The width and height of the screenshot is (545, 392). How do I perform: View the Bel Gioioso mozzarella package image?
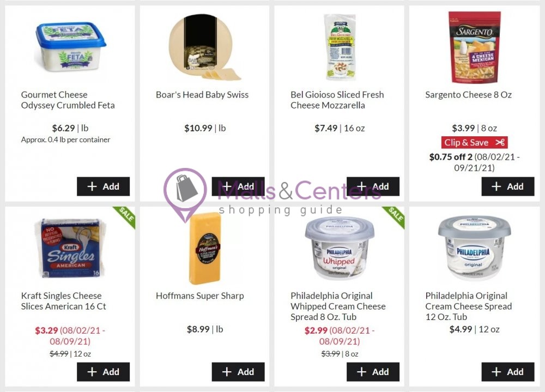[340, 46]
